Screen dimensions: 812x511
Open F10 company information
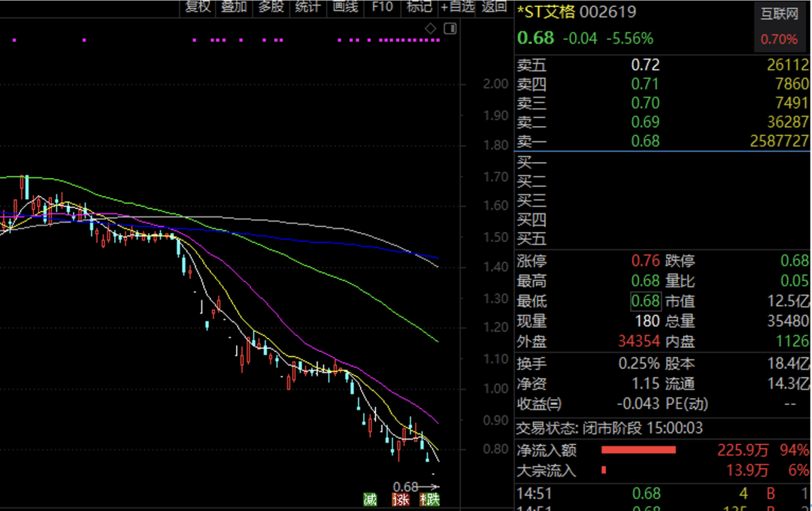click(x=382, y=8)
